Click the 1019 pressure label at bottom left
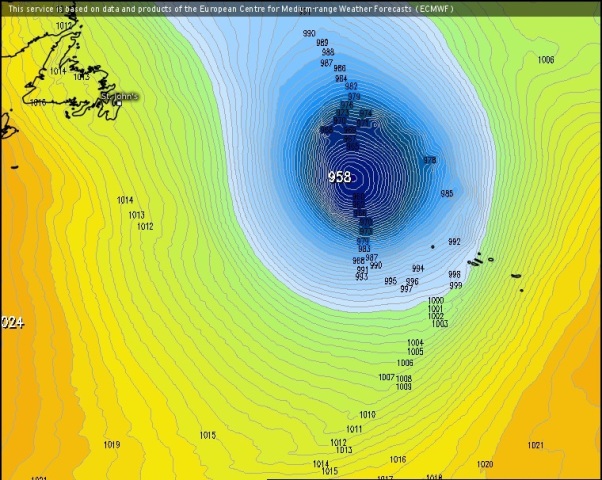Viewport: 602px width, 480px height. coord(111,445)
